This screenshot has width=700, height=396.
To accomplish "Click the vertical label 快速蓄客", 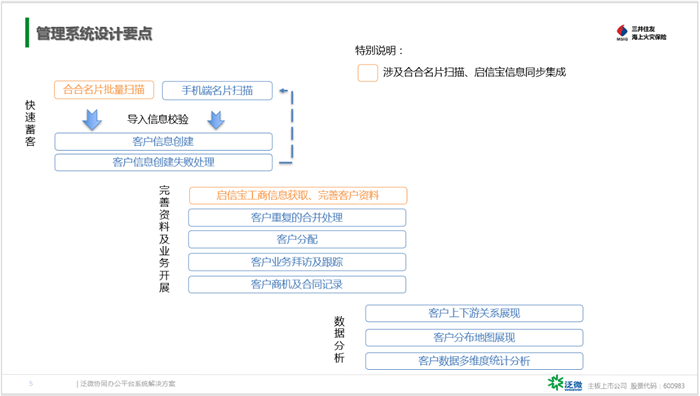I will pos(30,123).
